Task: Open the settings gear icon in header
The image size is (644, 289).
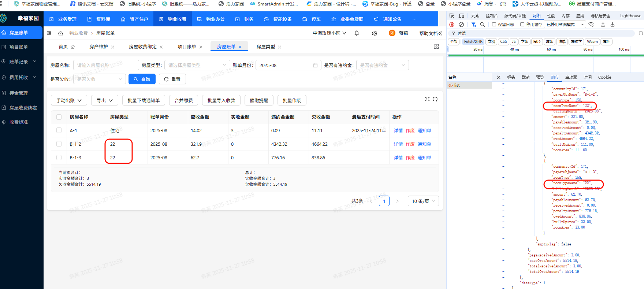Action: 375,33
